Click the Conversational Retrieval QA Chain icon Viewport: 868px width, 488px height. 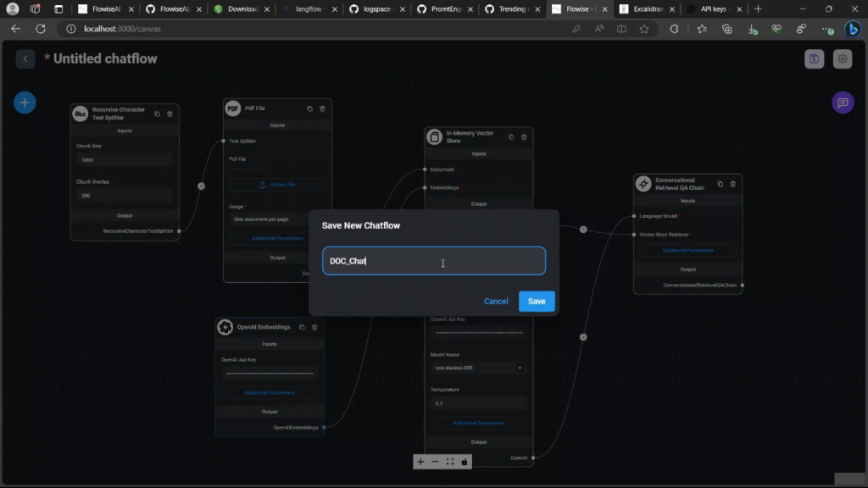(x=643, y=184)
